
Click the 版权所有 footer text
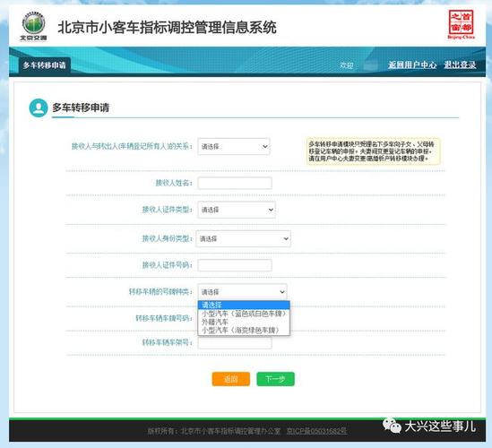pos(214,431)
